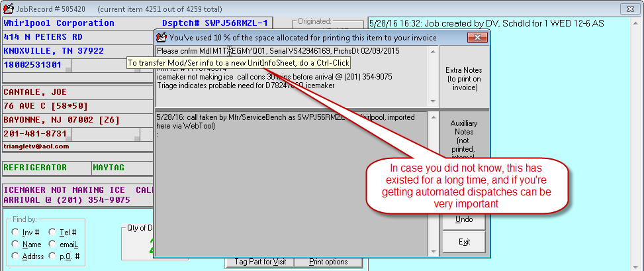Select the Tel # radio button
Viewport: 644px width, 271px height.
coord(53,232)
